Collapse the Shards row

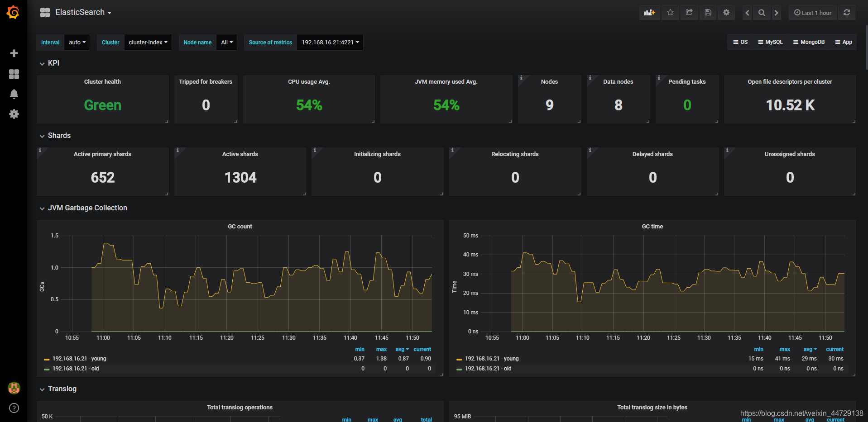coord(55,136)
